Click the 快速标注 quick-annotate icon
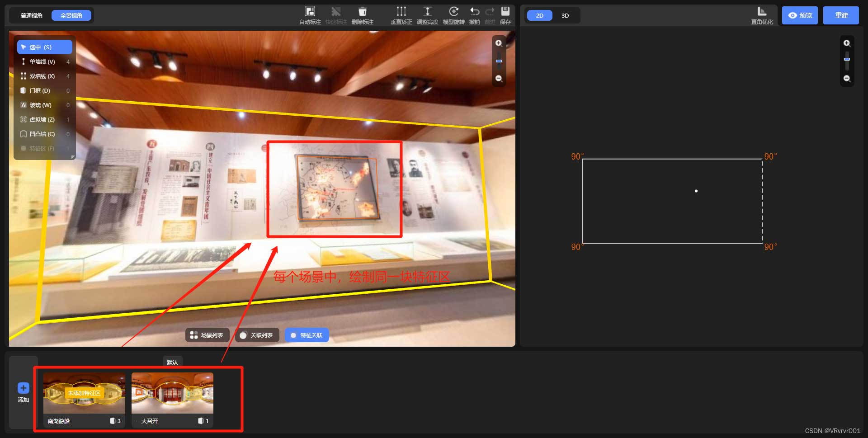The image size is (868, 438). 336,12
